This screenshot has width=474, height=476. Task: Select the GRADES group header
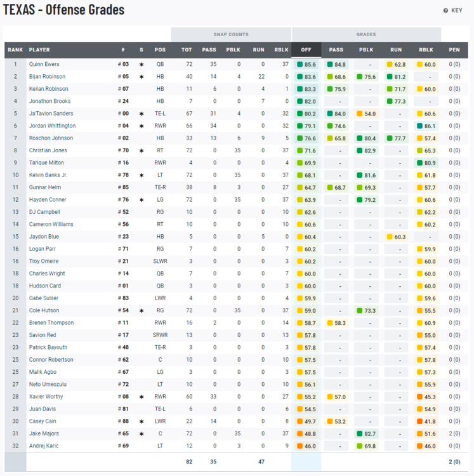pos(366,34)
